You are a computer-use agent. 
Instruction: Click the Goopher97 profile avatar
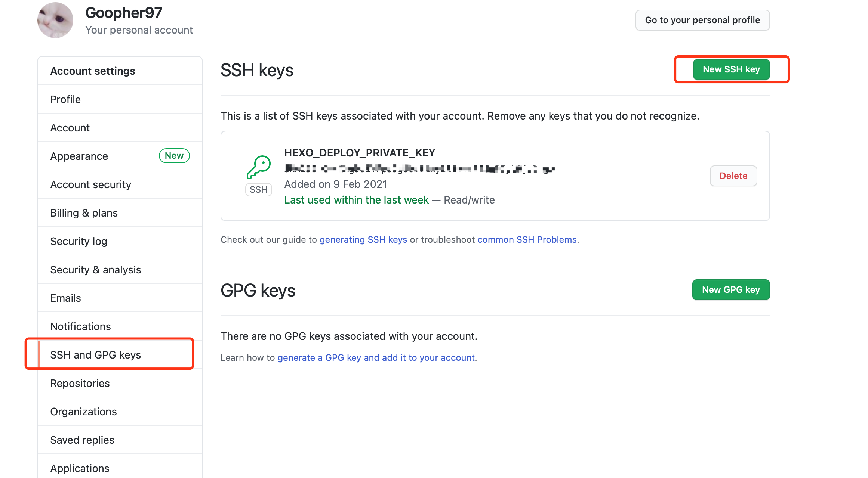[x=55, y=20]
